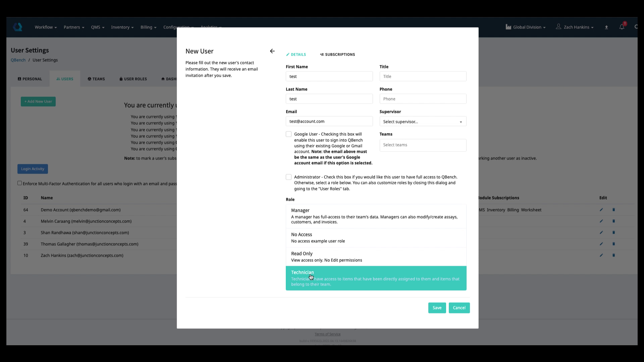The image size is (644, 362).
Task: Click delete trash icon for Melvin Caraang
Action: tap(613, 221)
